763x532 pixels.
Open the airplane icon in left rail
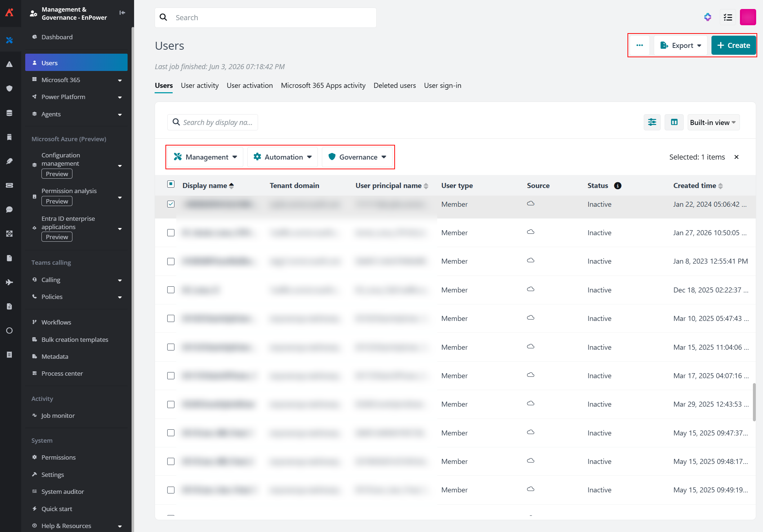[10, 282]
